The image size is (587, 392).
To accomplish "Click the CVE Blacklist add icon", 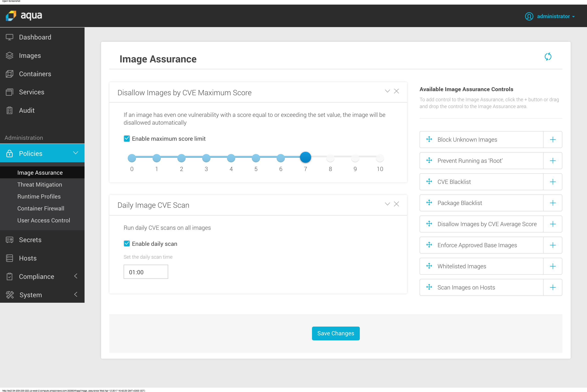I will [553, 182].
